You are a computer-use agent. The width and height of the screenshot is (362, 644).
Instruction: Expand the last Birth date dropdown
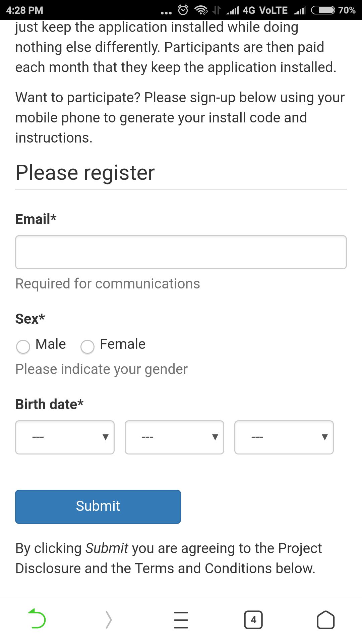click(284, 437)
